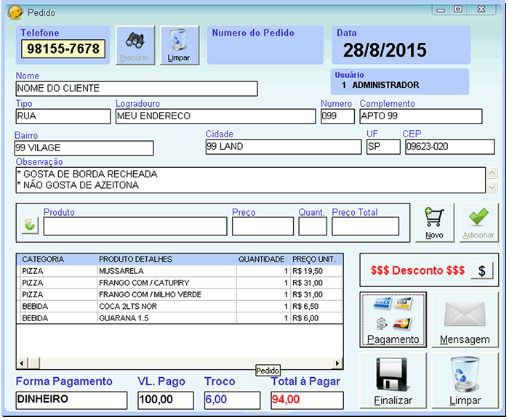Click the QUANTIDADE column header

[x=263, y=259]
